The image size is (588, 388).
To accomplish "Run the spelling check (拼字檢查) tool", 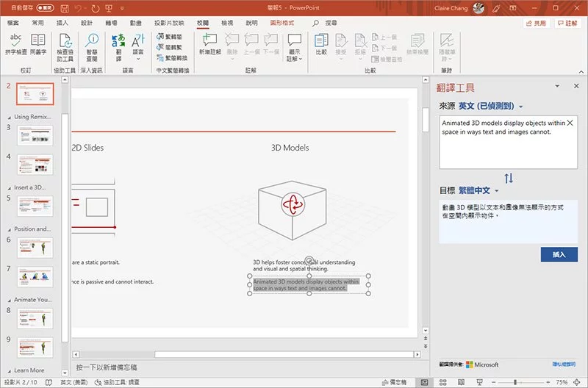I will pyautogui.click(x=15, y=45).
